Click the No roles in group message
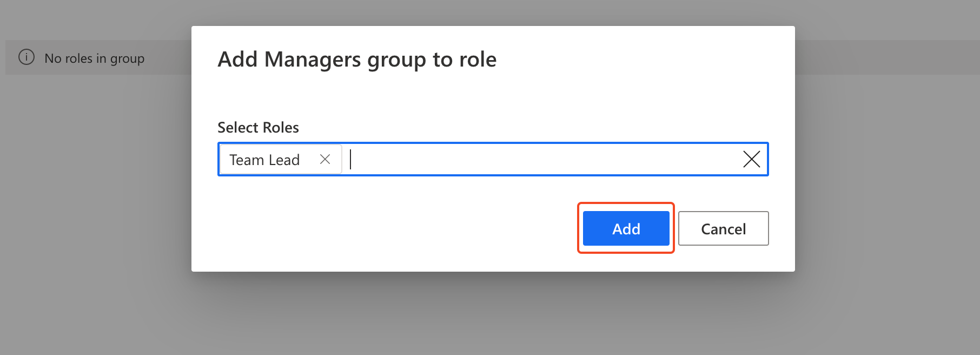The width and height of the screenshot is (980, 355). point(94,58)
